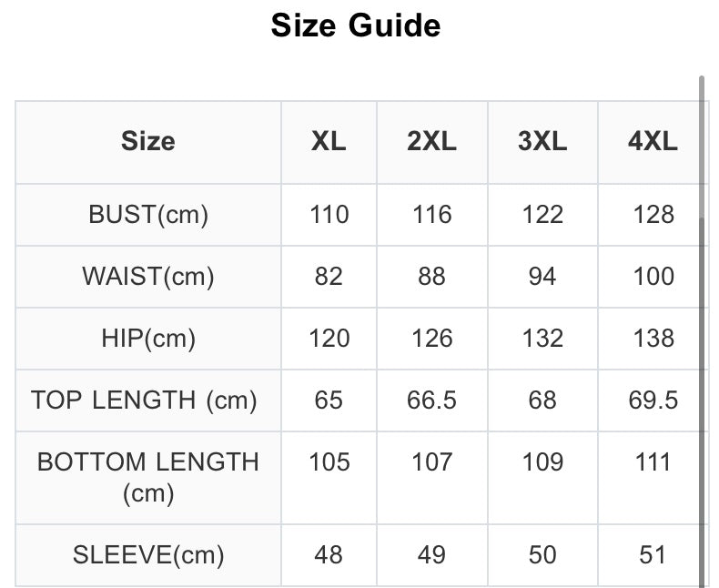Click the WAIST(cm) row label
719x588 pixels.
point(147,277)
